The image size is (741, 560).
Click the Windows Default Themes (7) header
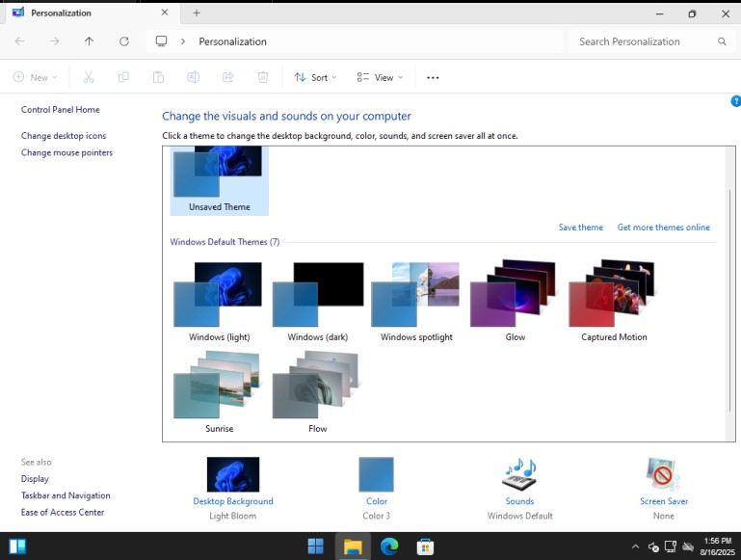pyautogui.click(x=225, y=242)
